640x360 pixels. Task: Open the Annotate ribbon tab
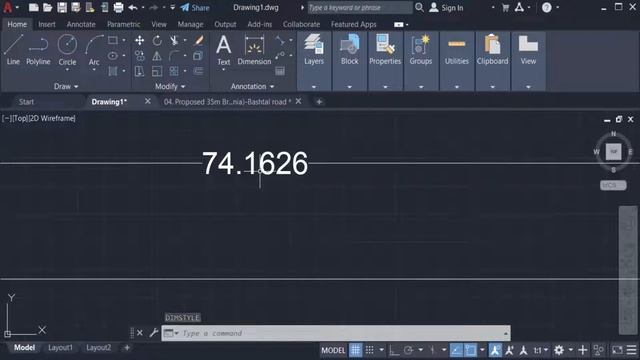tap(81, 24)
